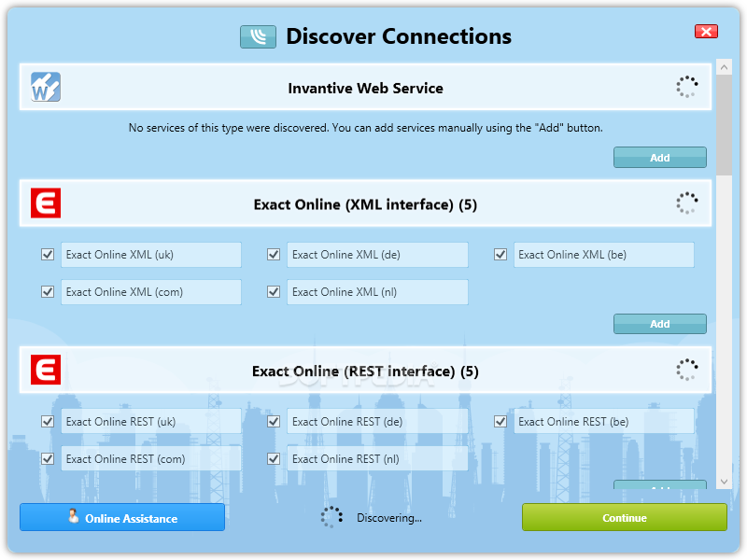
Task: Uncheck Exact Online REST (de) checkbox
Action: click(x=274, y=422)
